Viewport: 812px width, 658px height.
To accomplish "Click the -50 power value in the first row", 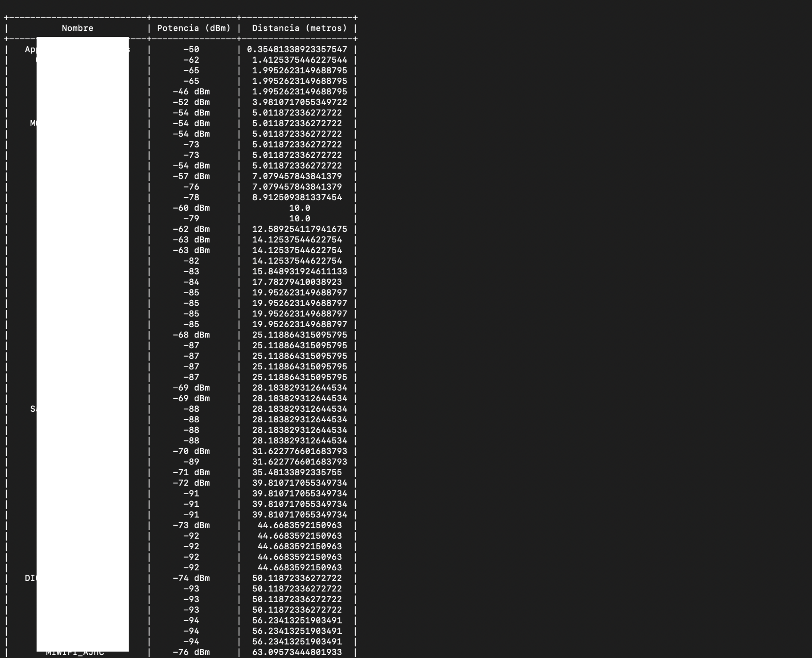I will coord(191,49).
